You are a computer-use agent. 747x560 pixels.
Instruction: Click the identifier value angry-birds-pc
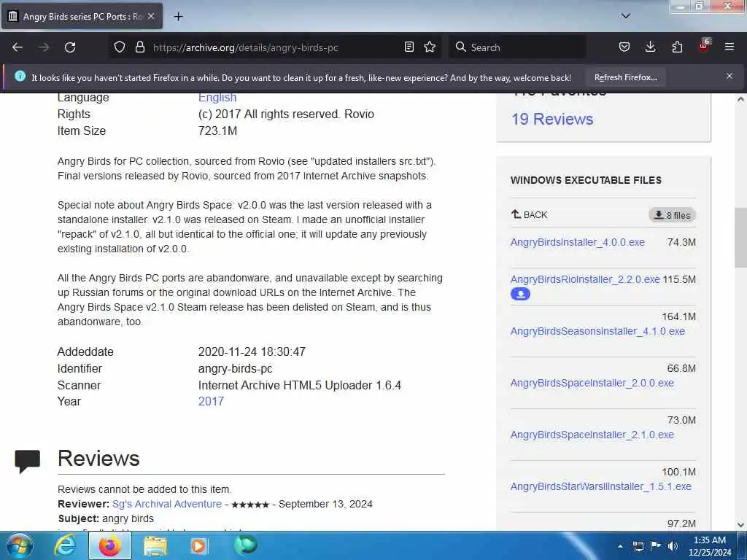click(x=235, y=368)
